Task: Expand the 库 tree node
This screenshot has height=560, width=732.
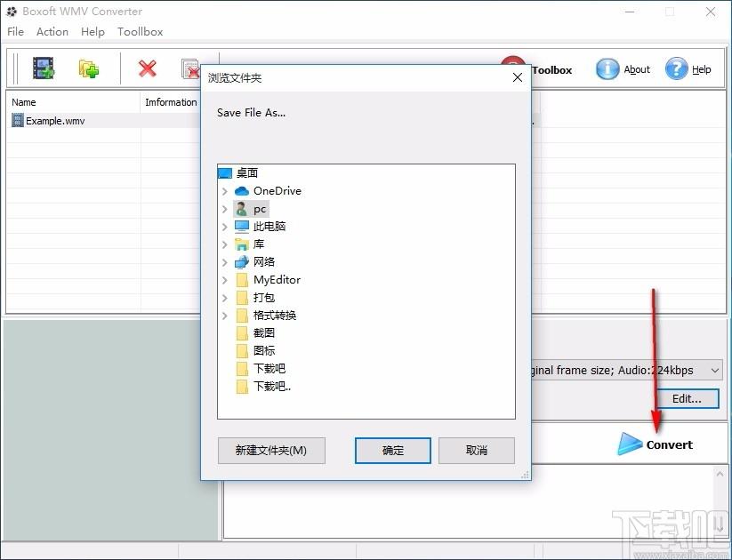Action: [x=224, y=244]
